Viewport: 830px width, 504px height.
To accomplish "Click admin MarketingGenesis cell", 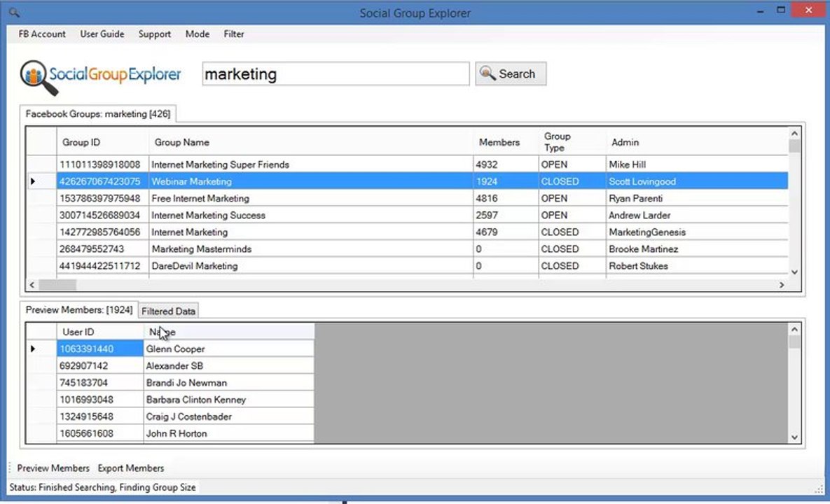I will 697,232.
